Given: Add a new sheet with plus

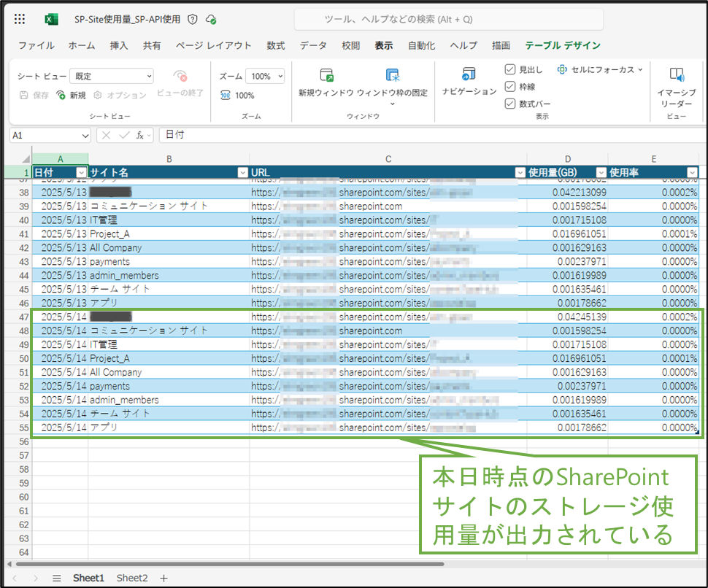Looking at the screenshot, I should 163,578.
